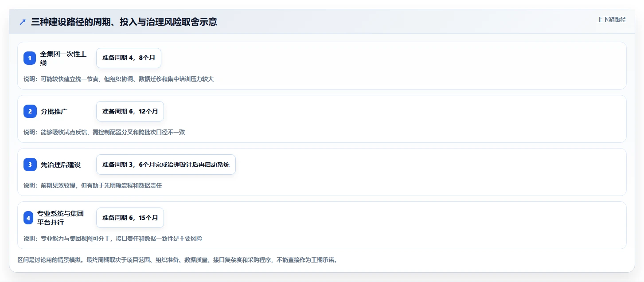Click the 专业系统与集团平台并行 path name

pyautogui.click(x=61, y=218)
